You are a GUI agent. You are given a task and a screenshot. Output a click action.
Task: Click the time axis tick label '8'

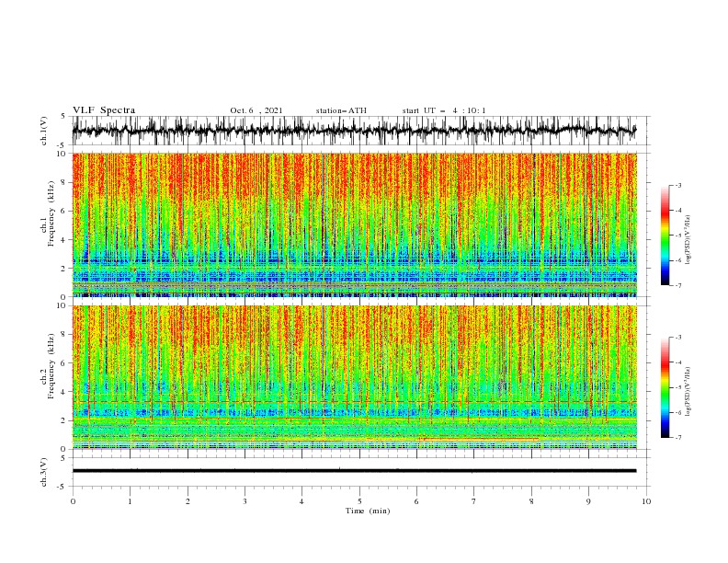(531, 501)
